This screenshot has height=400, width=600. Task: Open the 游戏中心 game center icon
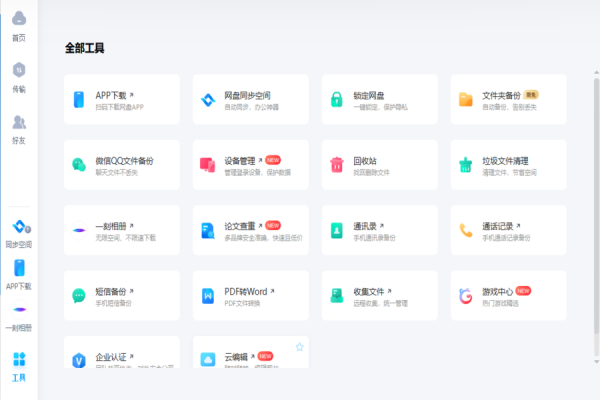click(466, 296)
